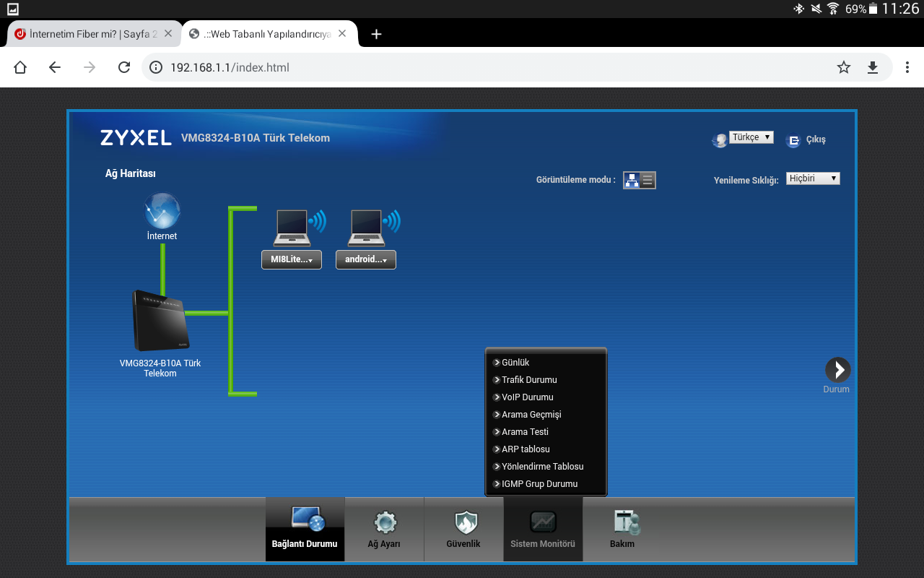Tap the battery status icon
The width and height of the screenshot is (924, 578).
[873, 9]
